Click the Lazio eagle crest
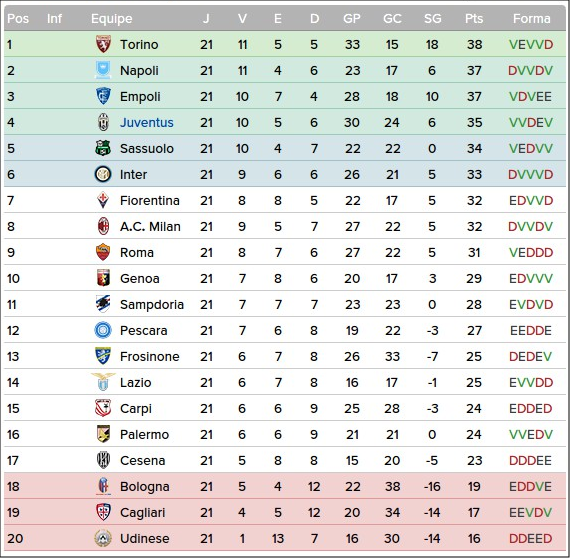 [103, 382]
